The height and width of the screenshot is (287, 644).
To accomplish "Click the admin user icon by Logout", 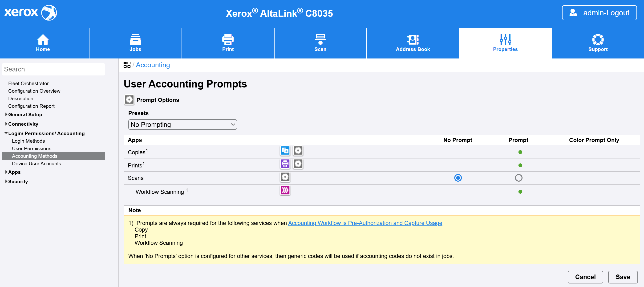I will point(573,12).
